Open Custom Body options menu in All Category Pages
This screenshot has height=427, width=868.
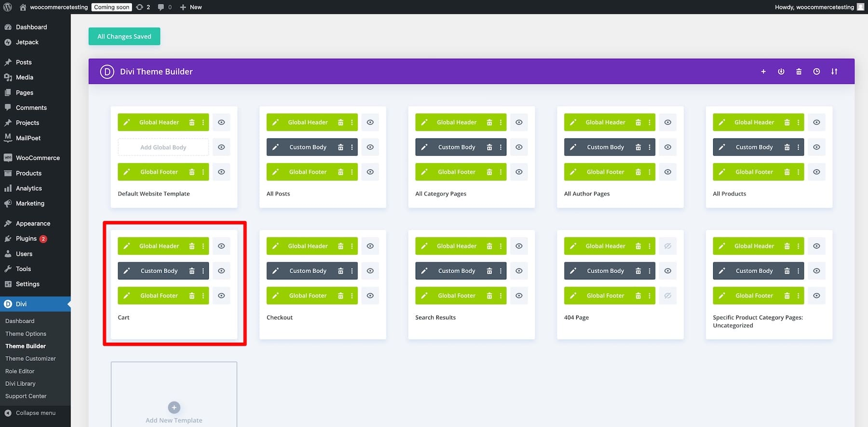point(501,147)
